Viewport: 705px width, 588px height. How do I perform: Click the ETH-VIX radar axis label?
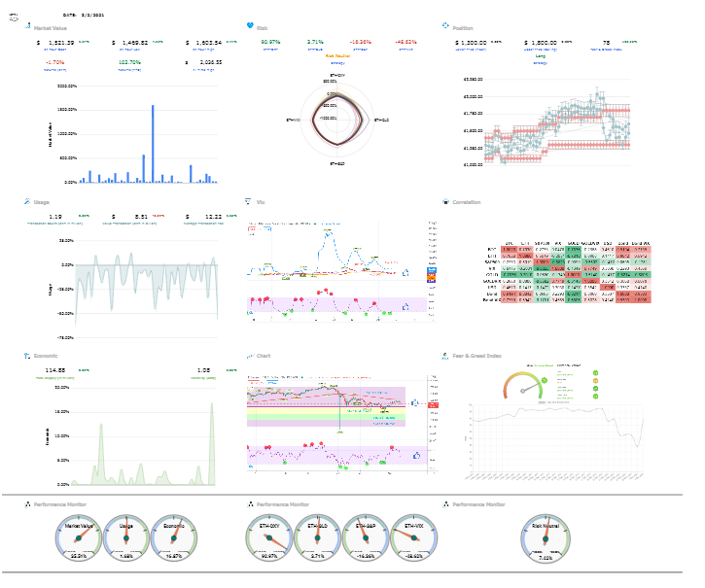point(293,120)
